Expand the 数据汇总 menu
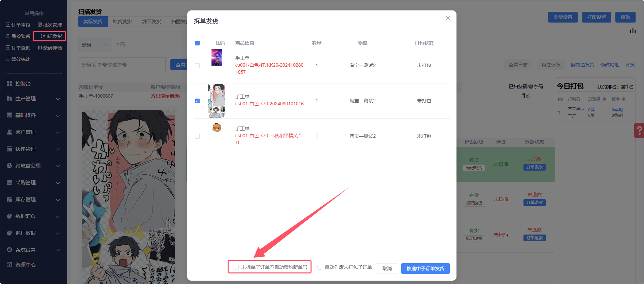This screenshot has height=284, width=644. coord(58,216)
